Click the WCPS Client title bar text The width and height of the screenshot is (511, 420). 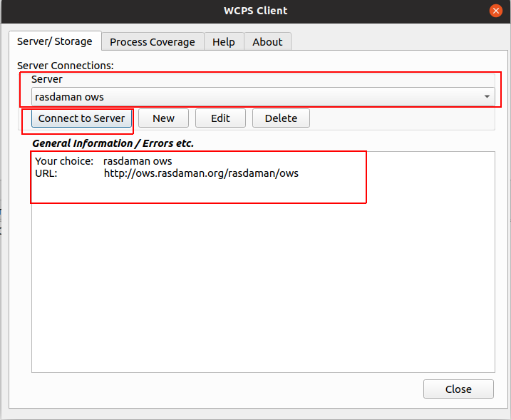255,11
